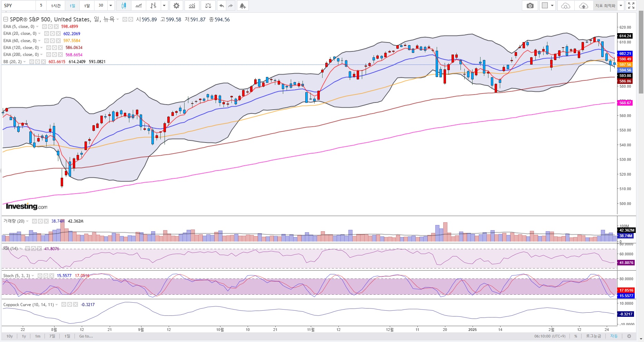
Task: Open the Go to… date picker
Action: [86, 336]
